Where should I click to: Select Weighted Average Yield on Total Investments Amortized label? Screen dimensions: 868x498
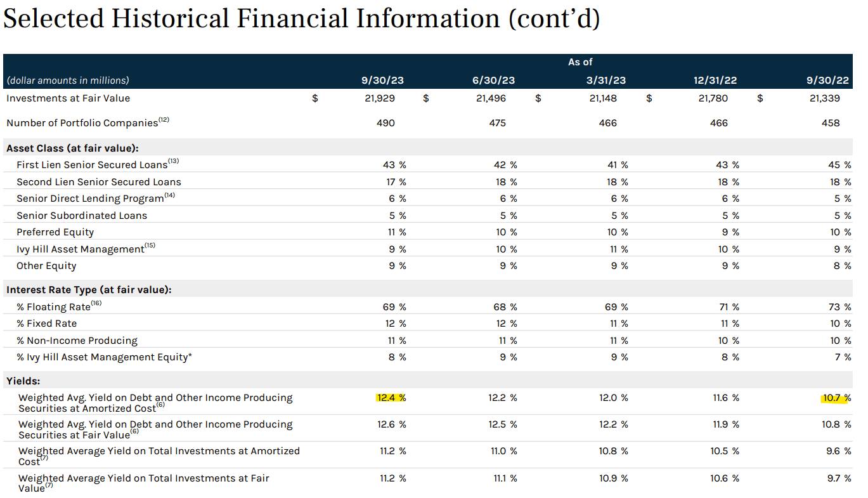pyautogui.click(x=159, y=456)
